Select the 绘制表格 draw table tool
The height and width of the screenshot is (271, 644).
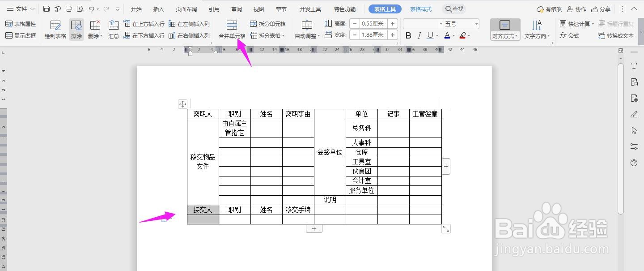click(55, 29)
